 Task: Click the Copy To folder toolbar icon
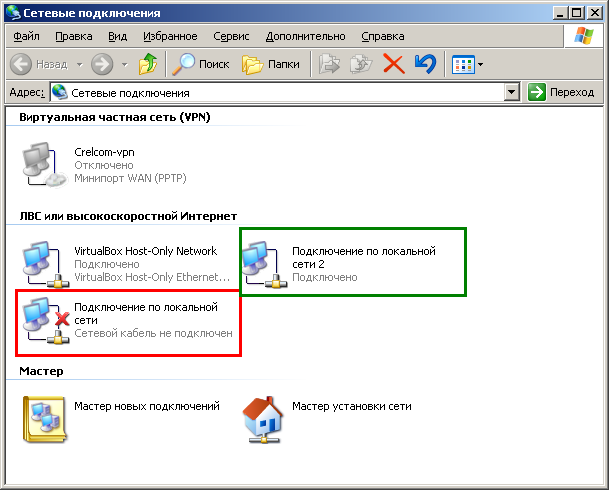coord(361,64)
